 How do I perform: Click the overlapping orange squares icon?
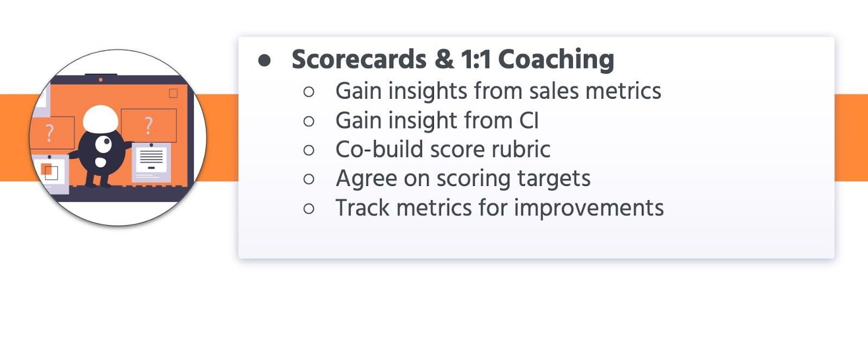point(49,171)
